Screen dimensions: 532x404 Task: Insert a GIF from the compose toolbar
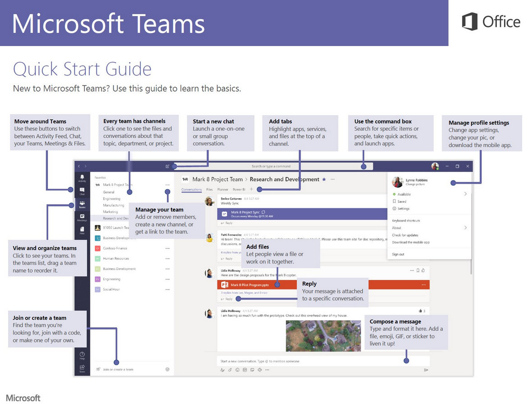[x=245, y=370]
